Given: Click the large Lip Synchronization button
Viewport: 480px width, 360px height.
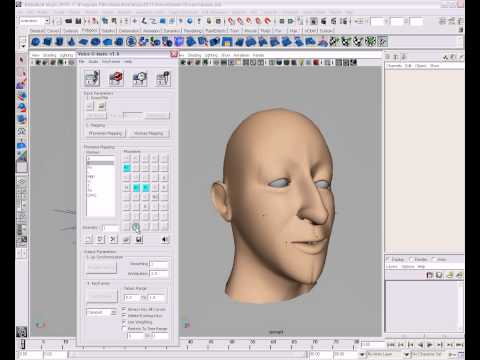Looking at the screenshot, I should click(102, 267).
